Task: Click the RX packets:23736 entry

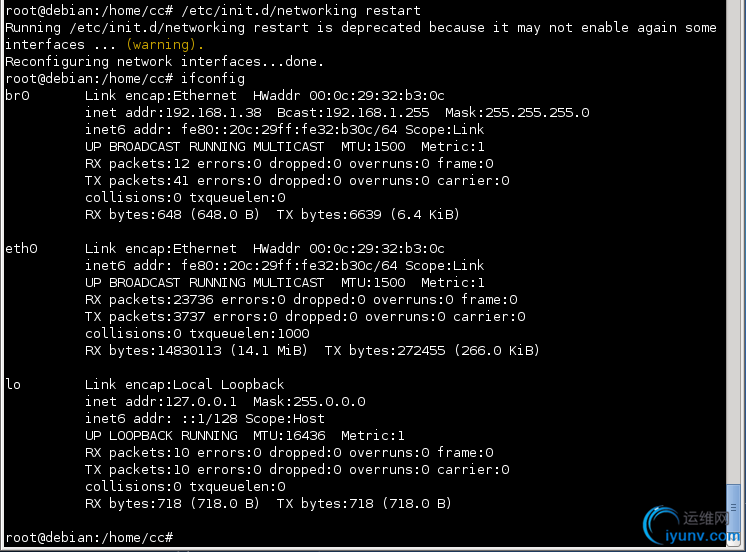Action: [x=149, y=299]
